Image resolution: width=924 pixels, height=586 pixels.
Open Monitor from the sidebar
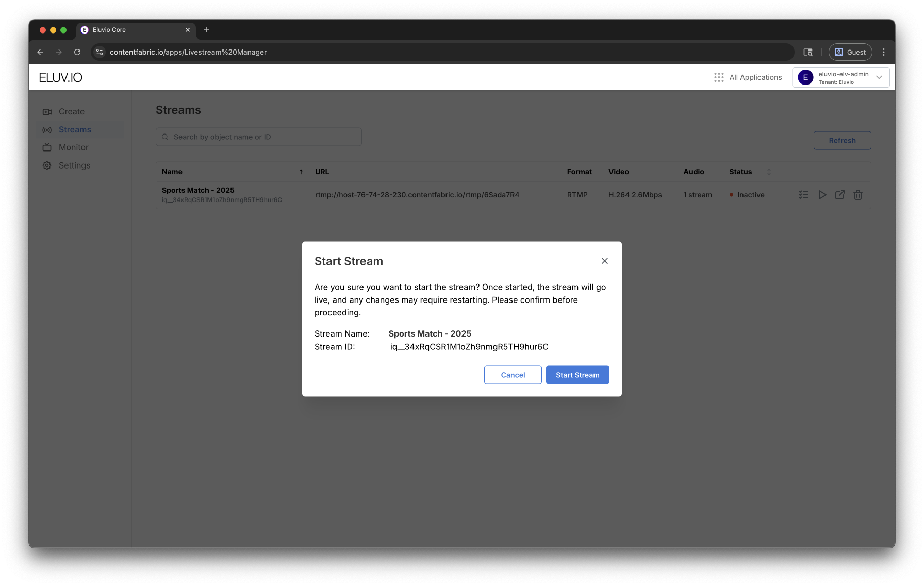click(73, 147)
